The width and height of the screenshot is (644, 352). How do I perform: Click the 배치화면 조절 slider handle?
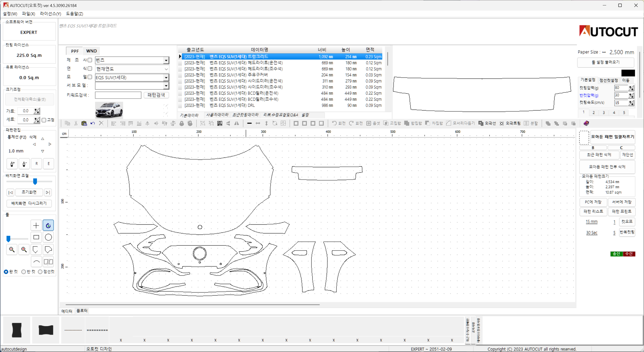(x=35, y=182)
